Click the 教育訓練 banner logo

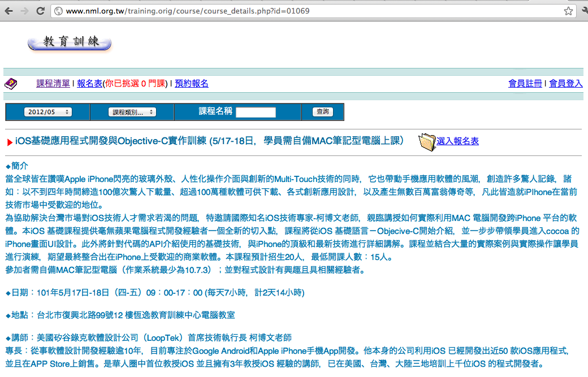(70, 42)
